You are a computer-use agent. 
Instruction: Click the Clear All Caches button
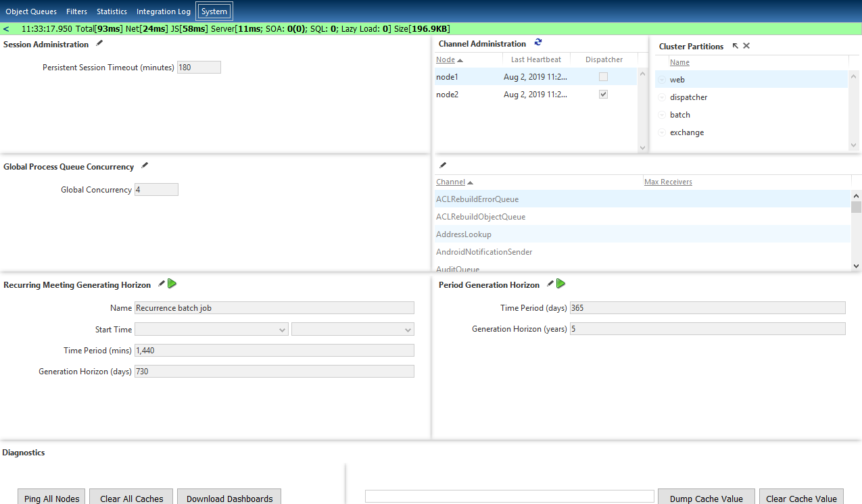pyautogui.click(x=131, y=498)
